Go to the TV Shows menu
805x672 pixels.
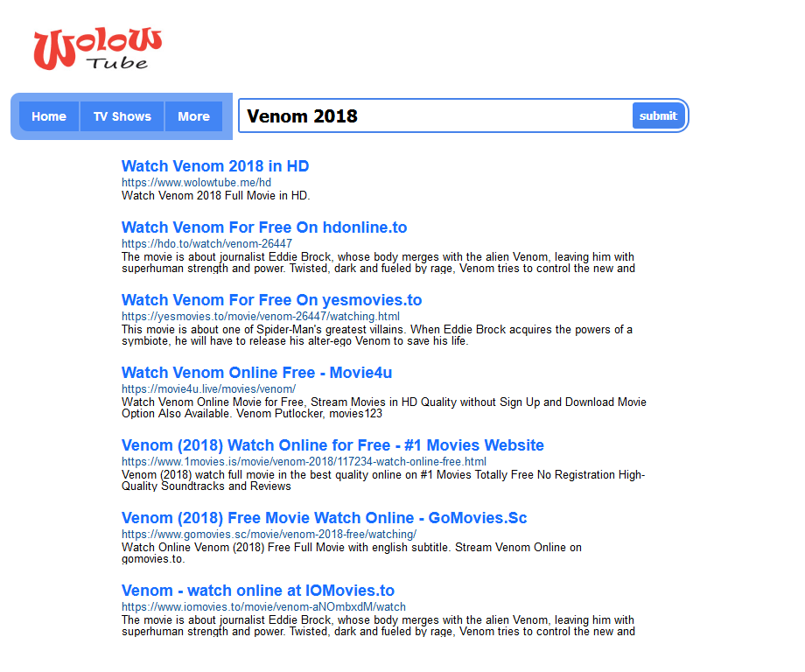122,116
